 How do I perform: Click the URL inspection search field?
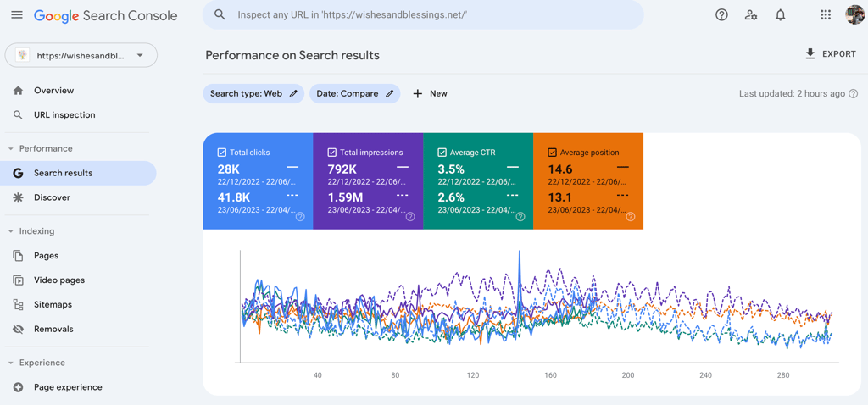pyautogui.click(x=424, y=15)
